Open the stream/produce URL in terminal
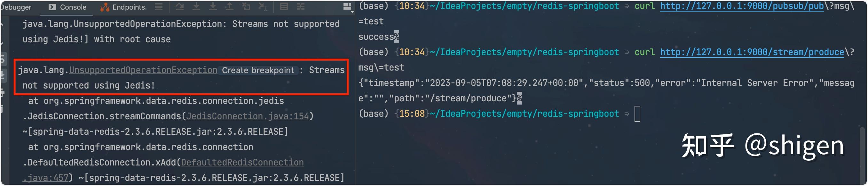This screenshot has height=186, width=868. tap(752, 52)
